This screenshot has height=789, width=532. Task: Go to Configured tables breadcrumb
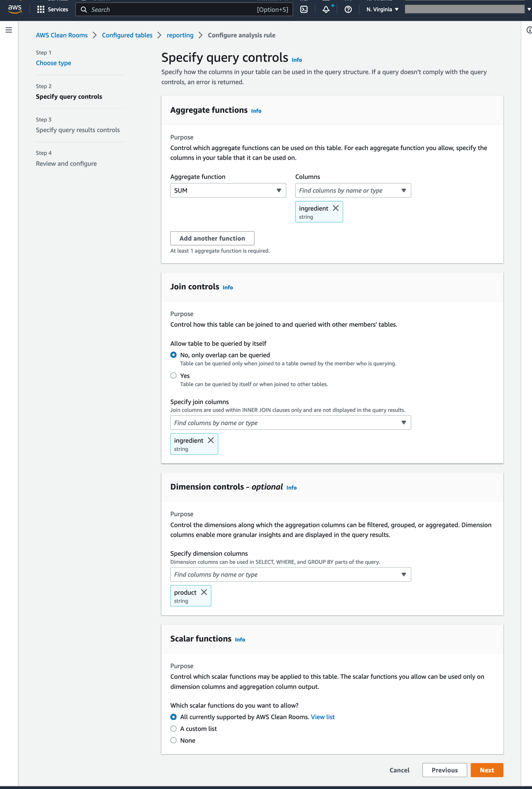pyautogui.click(x=127, y=35)
